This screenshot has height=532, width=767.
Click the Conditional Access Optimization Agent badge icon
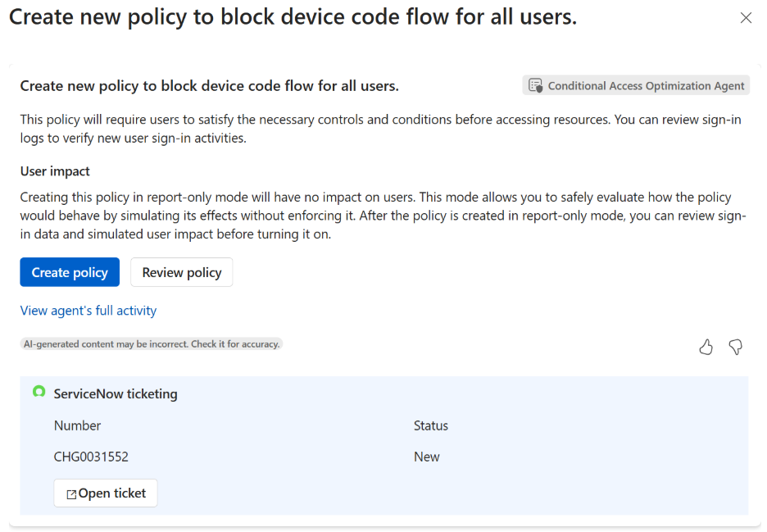[536, 85]
